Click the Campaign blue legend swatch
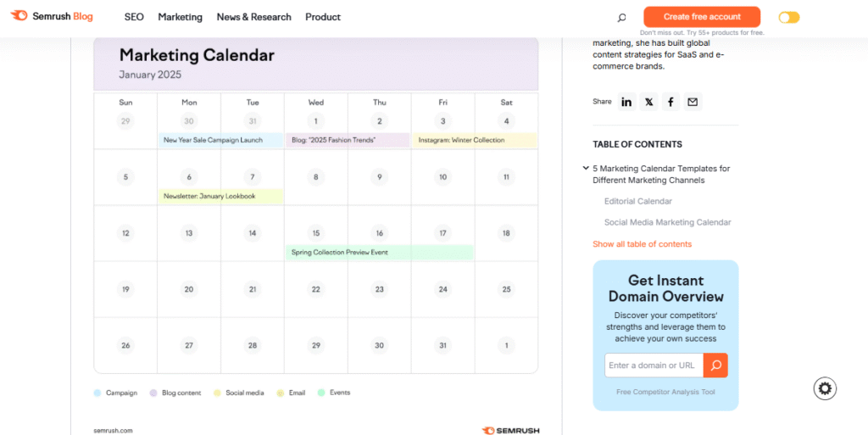 [x=97, y=393]
